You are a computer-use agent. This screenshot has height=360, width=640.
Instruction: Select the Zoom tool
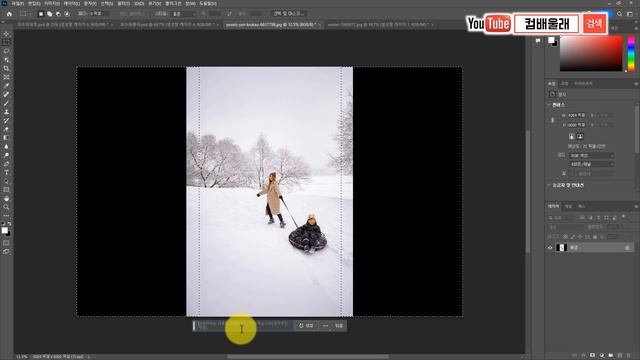point(6,207)
